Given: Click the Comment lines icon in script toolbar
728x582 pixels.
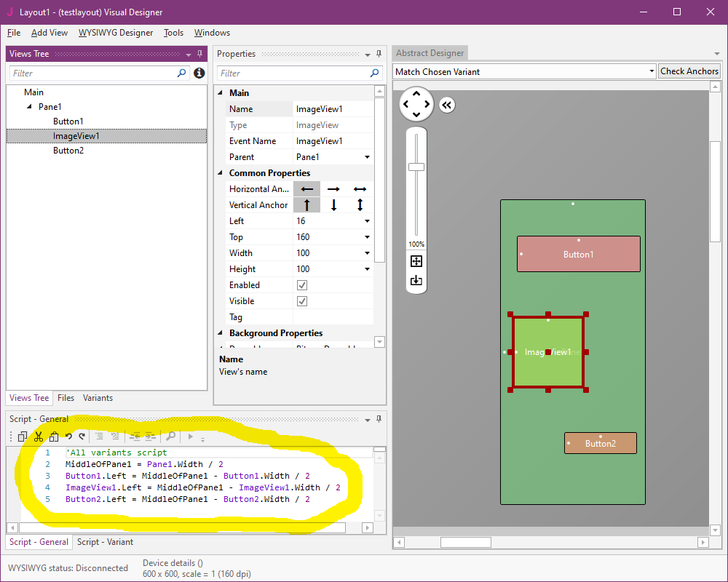Looking at the screenshot, I should click(x=99, y=436).
